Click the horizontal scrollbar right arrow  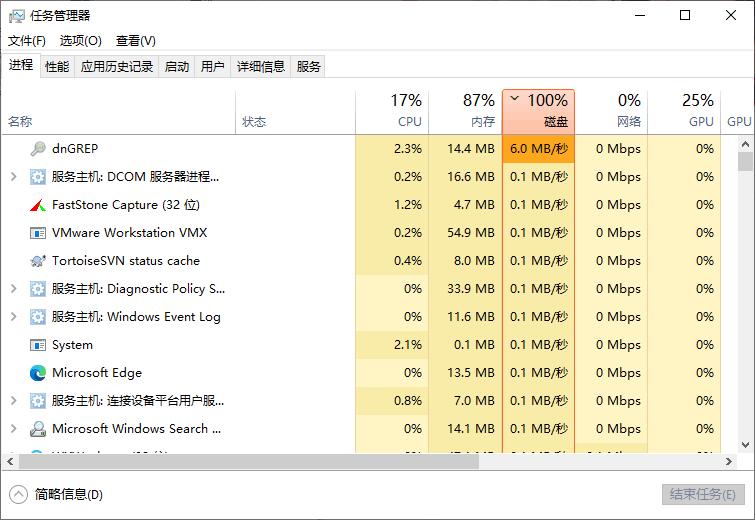pos(729,462)
